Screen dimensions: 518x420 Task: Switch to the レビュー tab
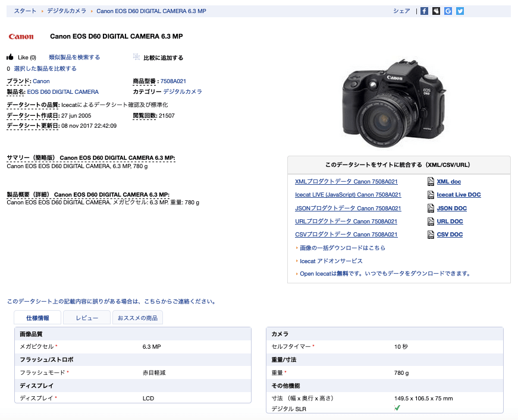point(87,318)
